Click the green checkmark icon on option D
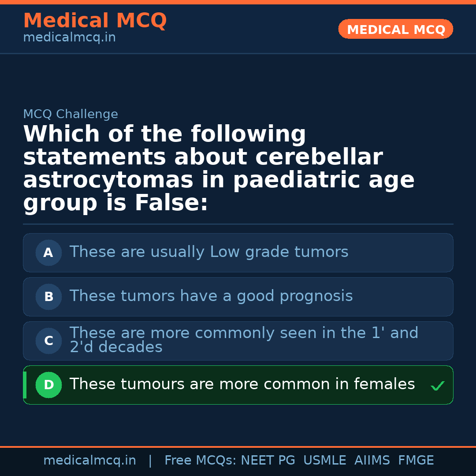Image resolution: width=476 pixels, height=476 pixels. 437,386
